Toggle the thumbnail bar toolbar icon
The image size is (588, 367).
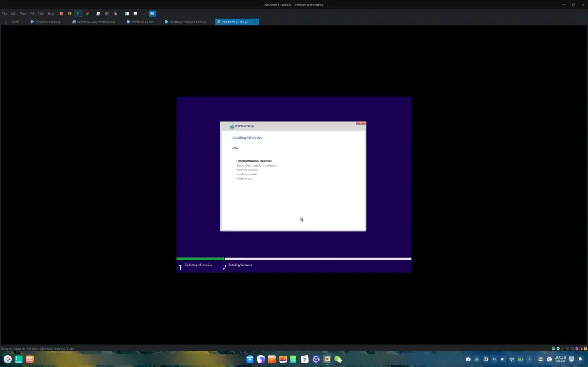135,14
